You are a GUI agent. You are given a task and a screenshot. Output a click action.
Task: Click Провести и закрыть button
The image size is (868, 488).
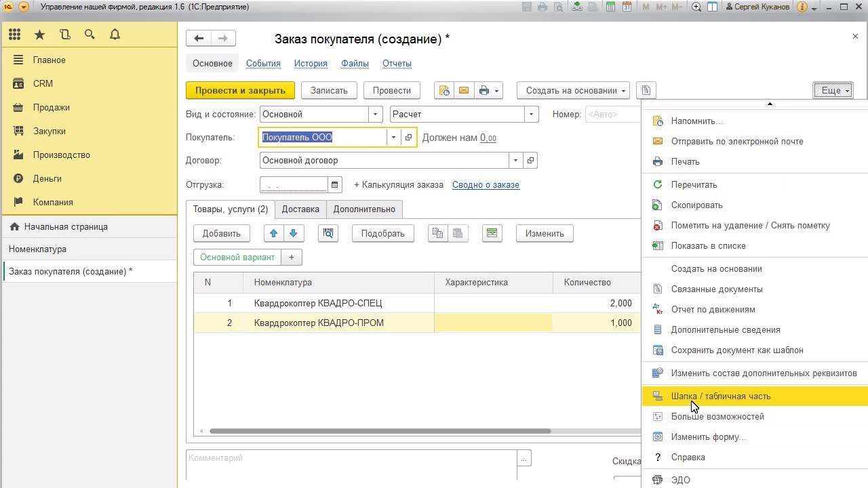click(x=240, y=90)
